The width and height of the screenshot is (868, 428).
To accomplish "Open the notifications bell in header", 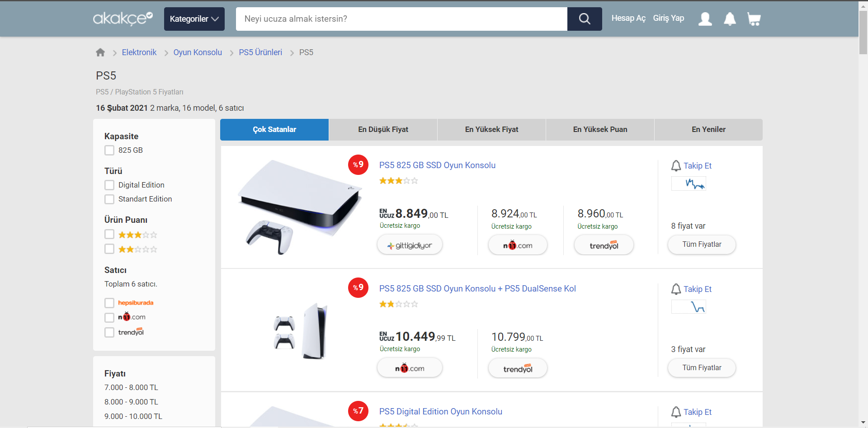I will [x=730, y=19].
